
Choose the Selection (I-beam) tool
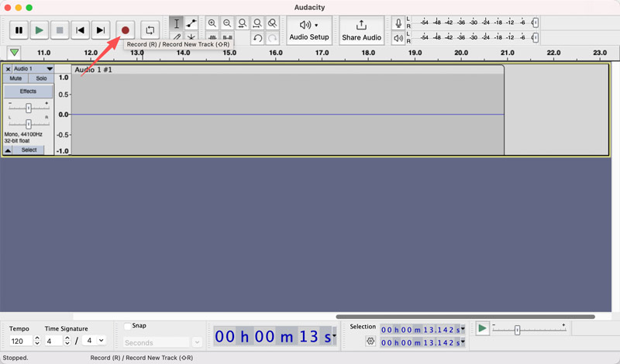(x=177, y=23)
